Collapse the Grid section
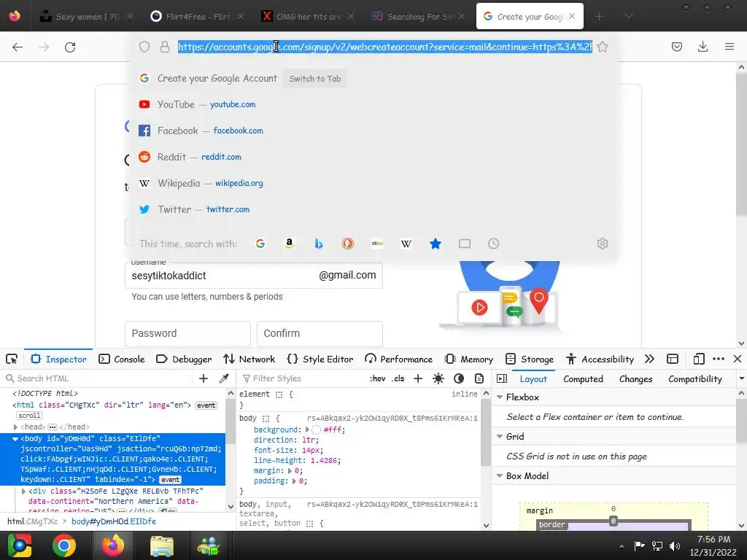747x560 pixels. pyautogui.click(x=500, y=436)
